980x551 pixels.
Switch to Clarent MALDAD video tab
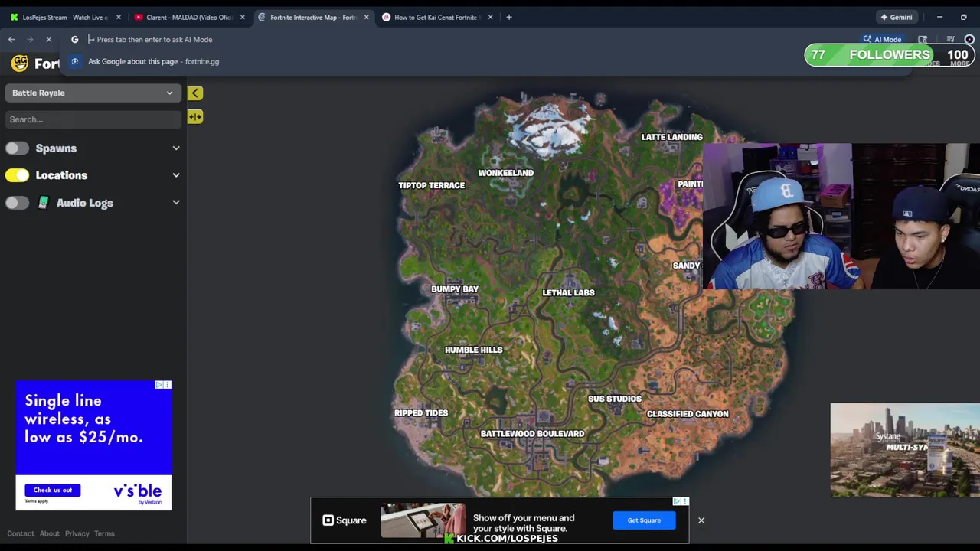tap(189, 17)
